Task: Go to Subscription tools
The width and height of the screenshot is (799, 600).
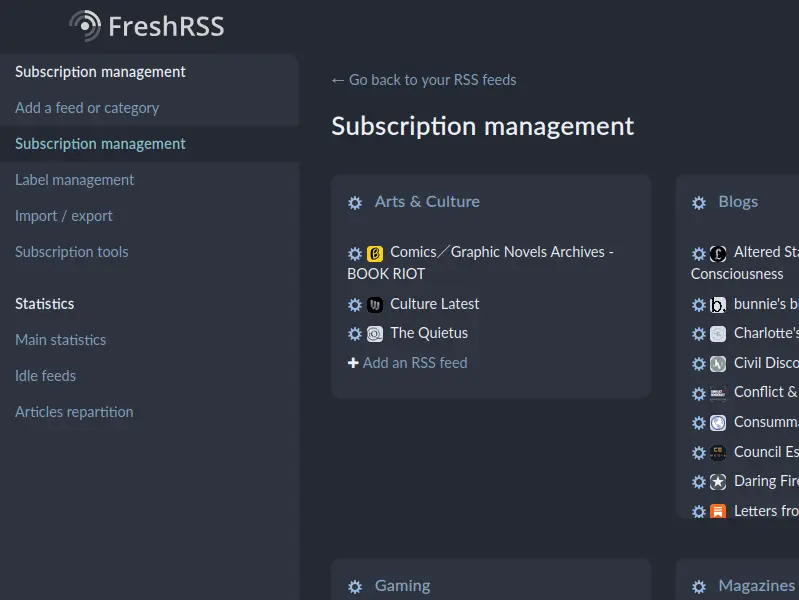Action: 72,252
